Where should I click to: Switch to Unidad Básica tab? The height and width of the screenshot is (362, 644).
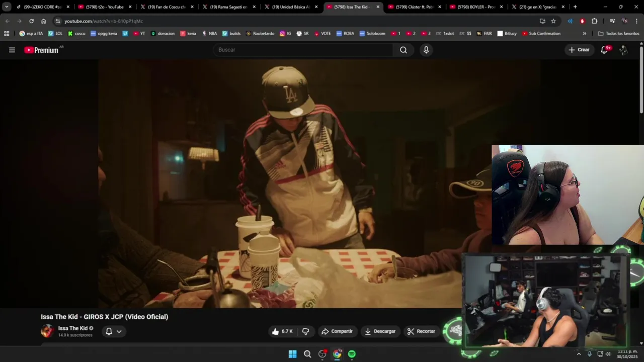(291, 7)
